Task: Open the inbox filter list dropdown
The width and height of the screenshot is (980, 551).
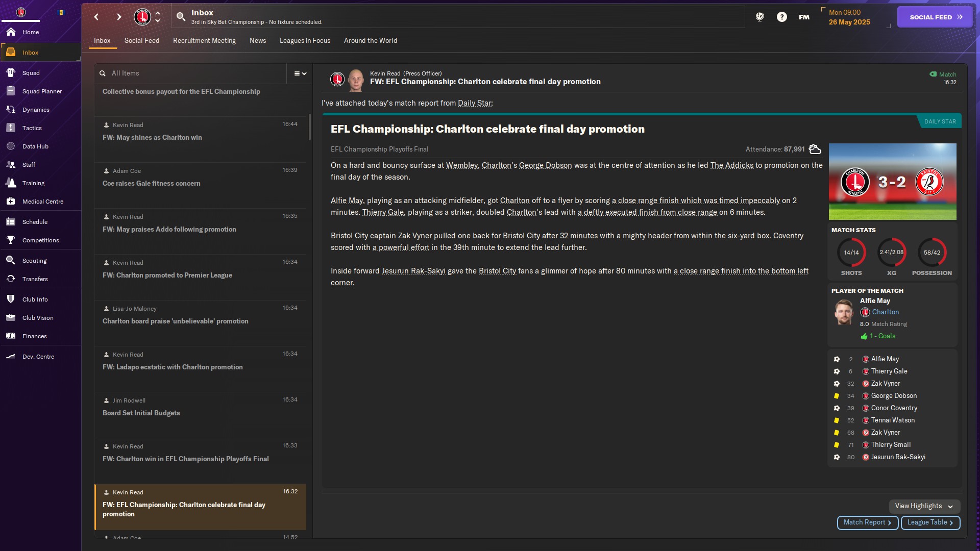Action: [300, 73]
